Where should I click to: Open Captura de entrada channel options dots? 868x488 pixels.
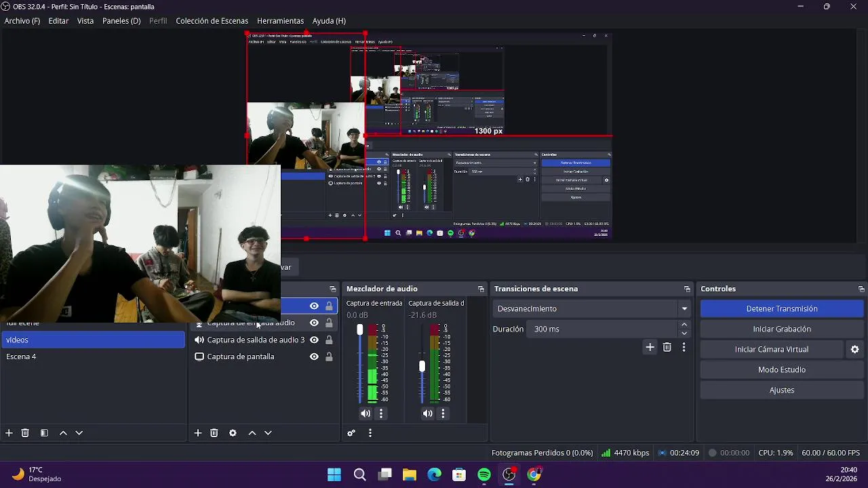coord(381,413)
